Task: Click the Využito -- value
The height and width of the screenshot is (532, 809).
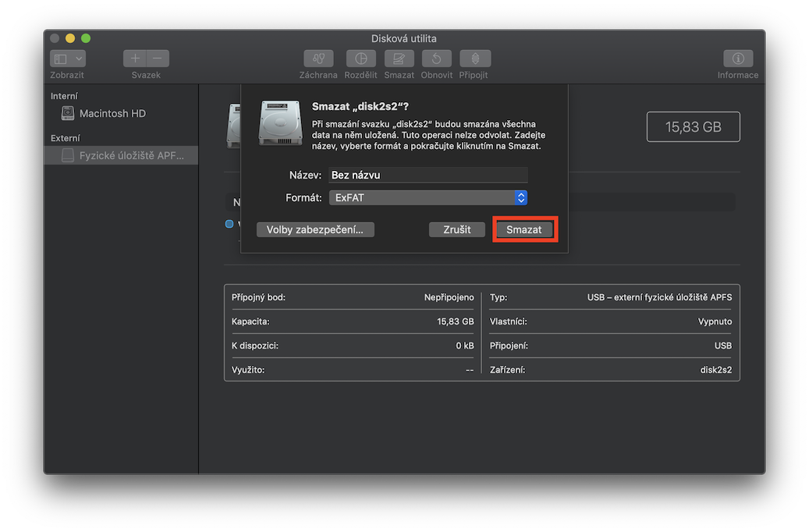Action: point(470,370)
